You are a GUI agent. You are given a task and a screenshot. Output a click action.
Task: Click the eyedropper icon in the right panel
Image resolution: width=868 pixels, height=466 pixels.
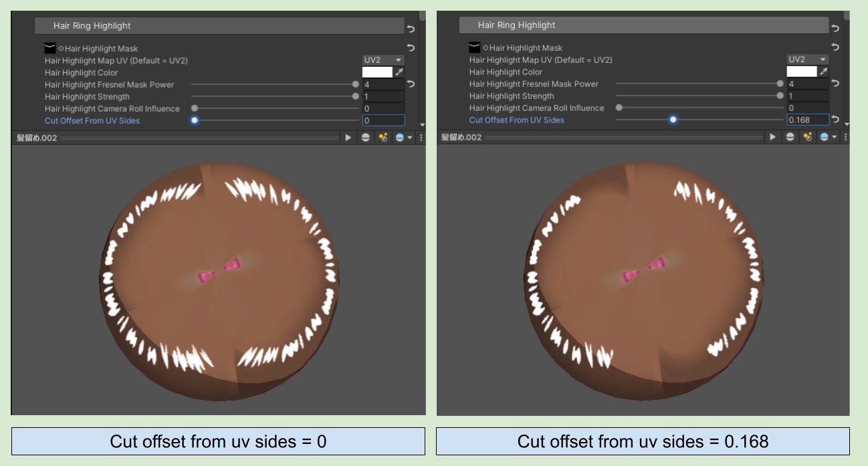(x=824, y=72)
